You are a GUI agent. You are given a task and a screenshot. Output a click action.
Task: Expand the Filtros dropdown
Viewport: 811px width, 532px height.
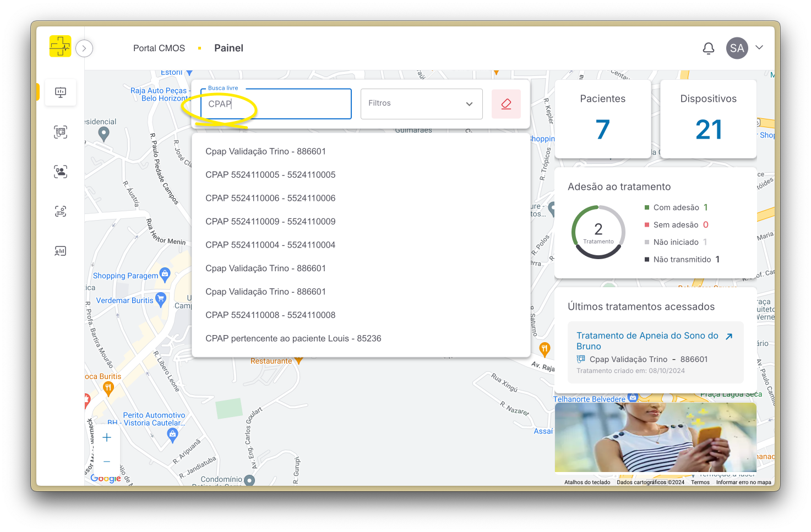[x=421, y=103]
